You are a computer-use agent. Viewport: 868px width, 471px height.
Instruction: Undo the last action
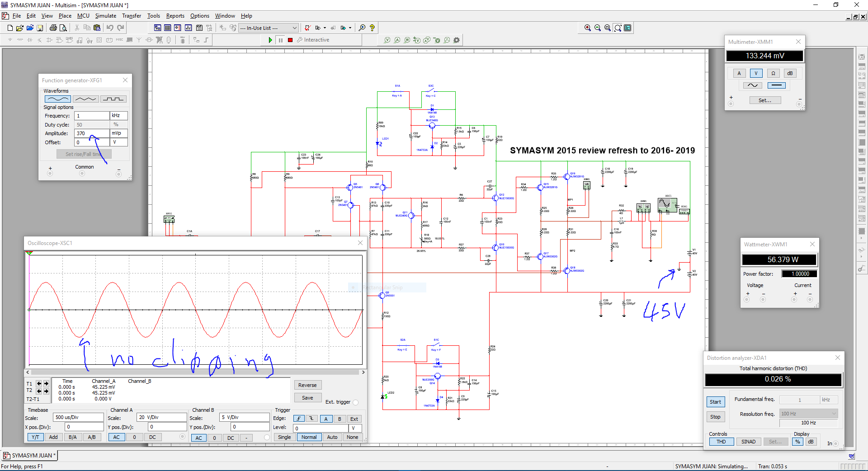(110, 28)
